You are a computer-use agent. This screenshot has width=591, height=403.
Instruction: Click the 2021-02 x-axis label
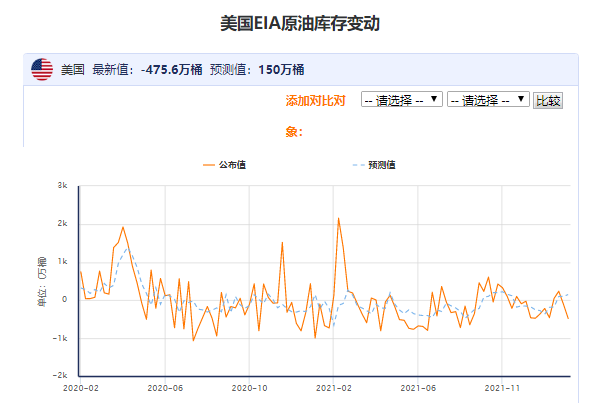pos(334,388)
